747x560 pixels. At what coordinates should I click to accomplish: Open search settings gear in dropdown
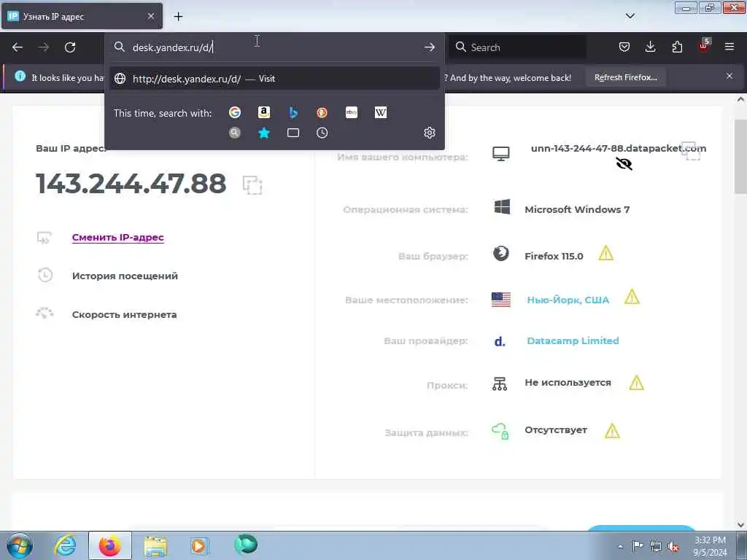point(429,133)
